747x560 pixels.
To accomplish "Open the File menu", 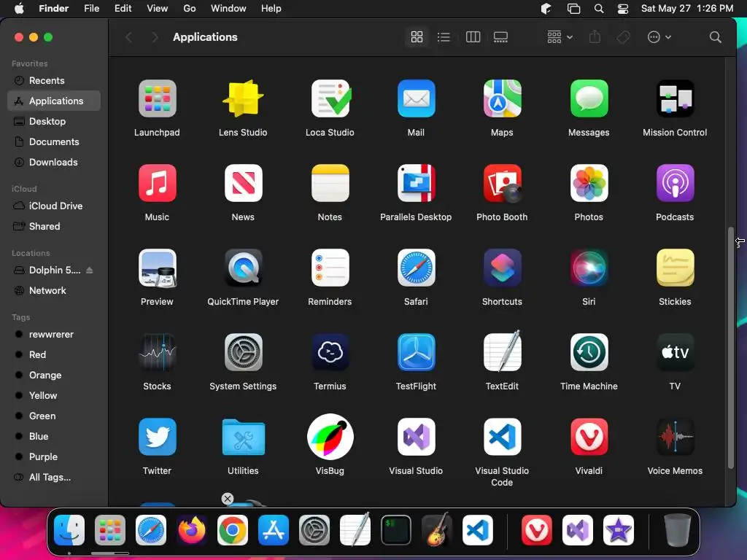I will tap(91, 9).
